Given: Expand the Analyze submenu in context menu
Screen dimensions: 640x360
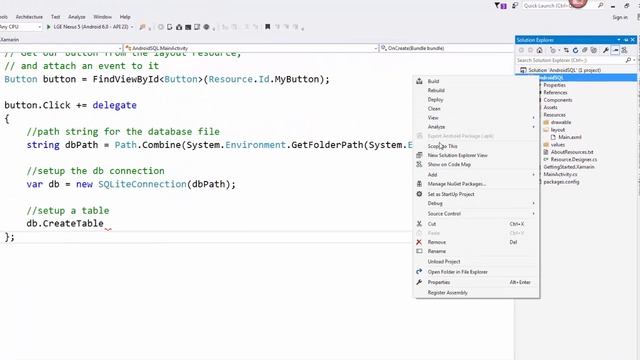Looking at the screenshot, I should [x=476, y=127].
